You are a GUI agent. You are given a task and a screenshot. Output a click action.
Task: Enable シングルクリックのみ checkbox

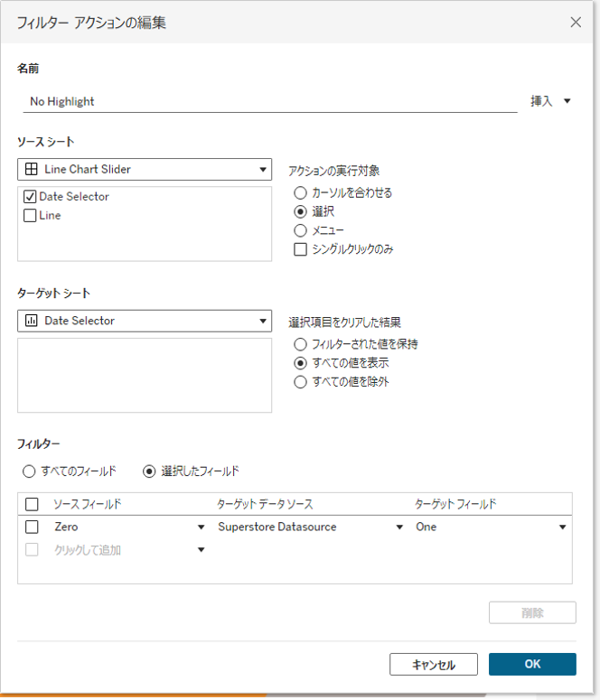click(x=301, y=249)
